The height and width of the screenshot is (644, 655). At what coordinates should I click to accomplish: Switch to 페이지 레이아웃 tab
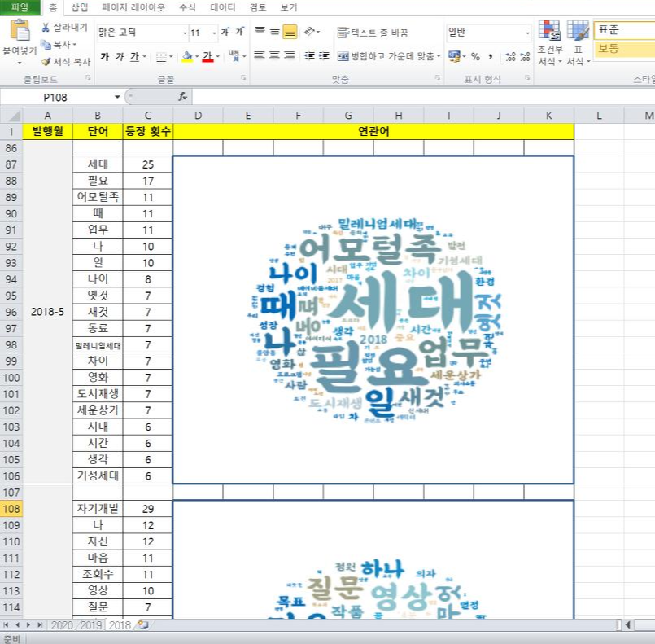(x=133, y=7)
